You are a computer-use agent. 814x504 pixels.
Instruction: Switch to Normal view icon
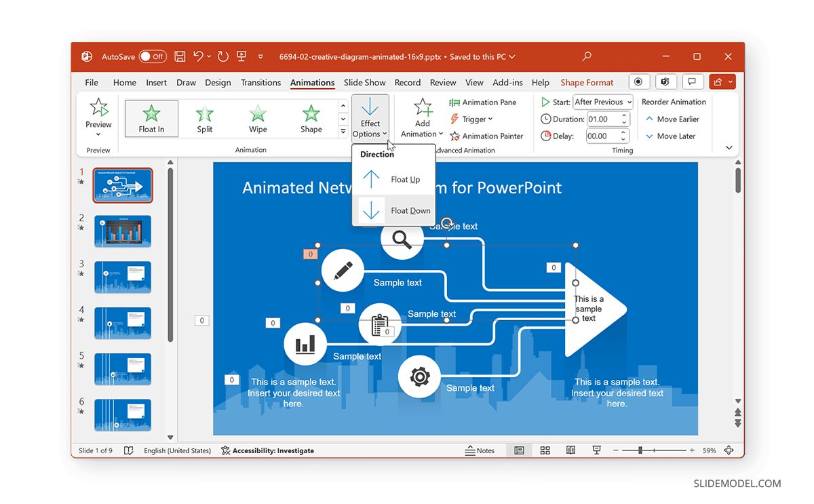[519, 450]
